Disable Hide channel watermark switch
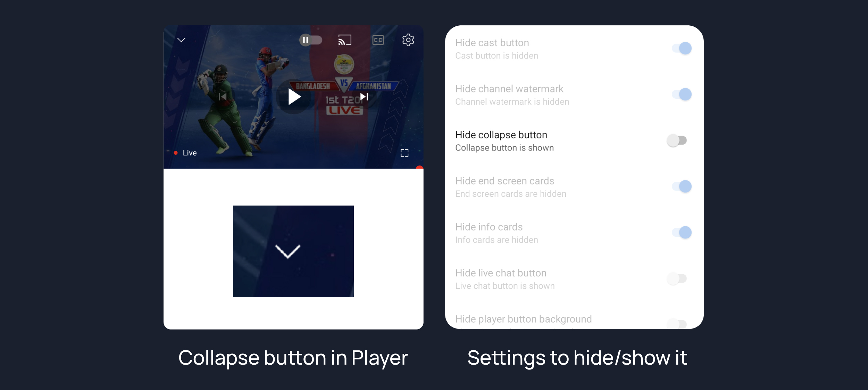The width and height of the screenshot is (868, 390). [x=682, y=94]
